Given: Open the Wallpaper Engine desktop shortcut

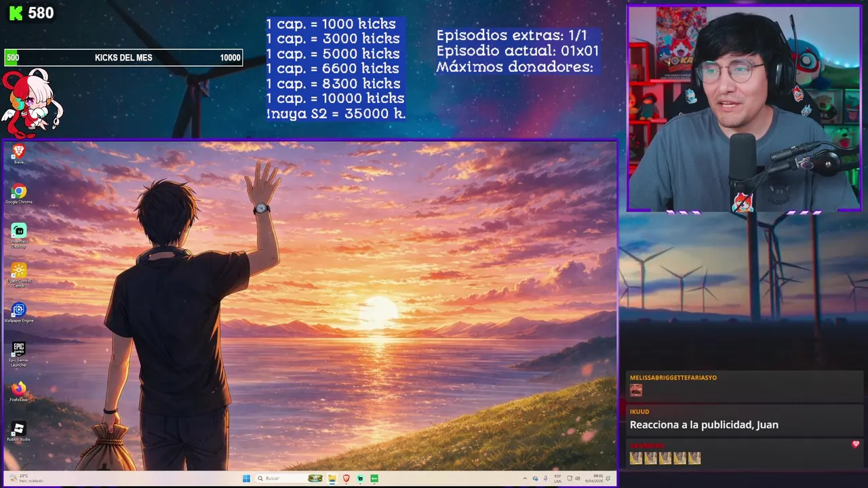Looking at the screenshot, I should (19, 312).
